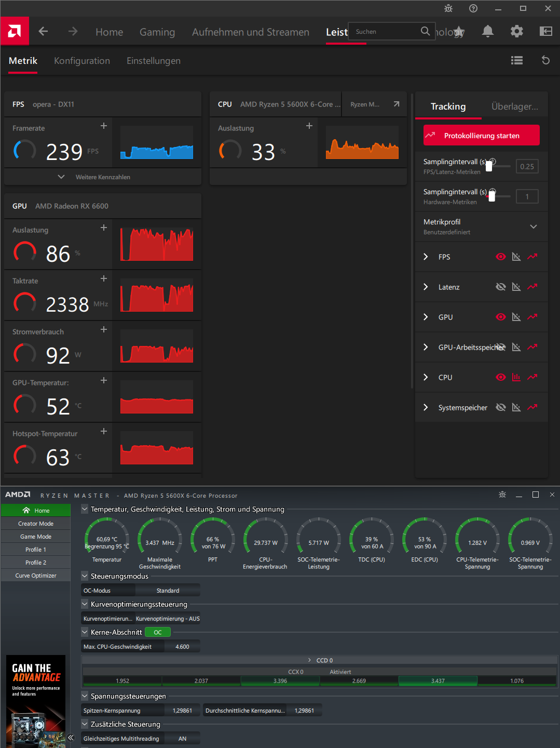Add Taktrate metric with plus icon
This screenshot has height=748, width=560.
pyautogui.click(x=104, y=278)
